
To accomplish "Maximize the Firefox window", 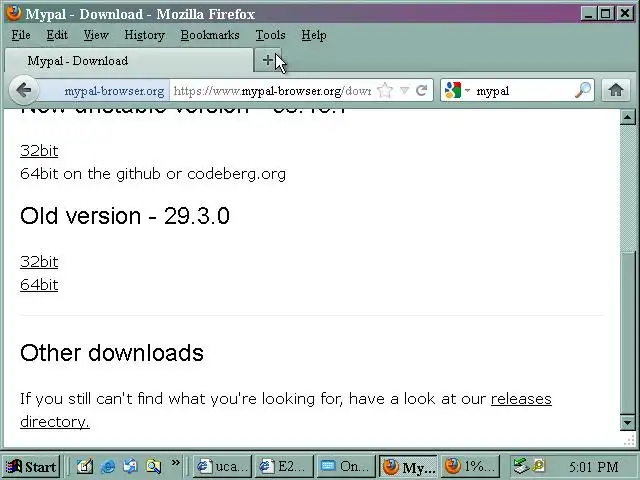I will [606, 14].
